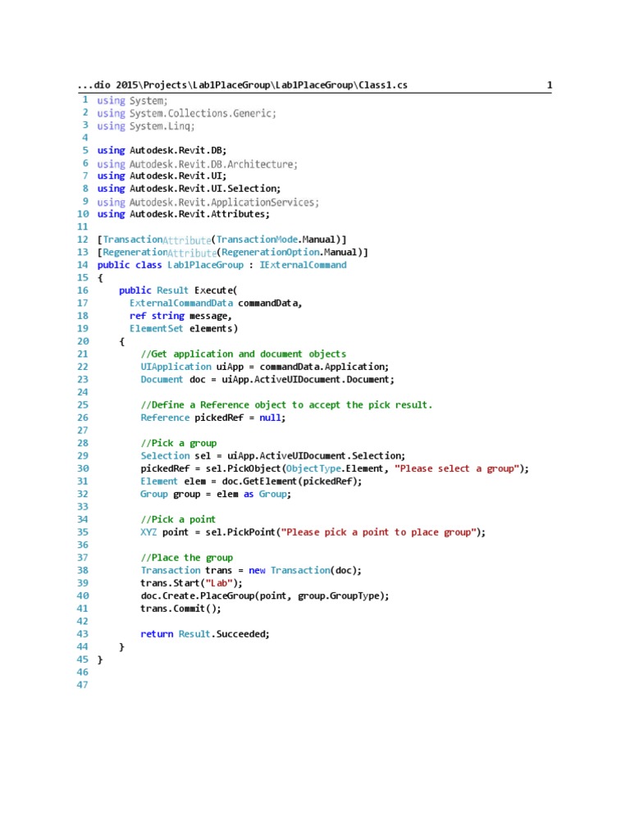Click 'Group group = elem as Group;' line
Viewport: 630px width, 840px height.
tap(216, 494)
